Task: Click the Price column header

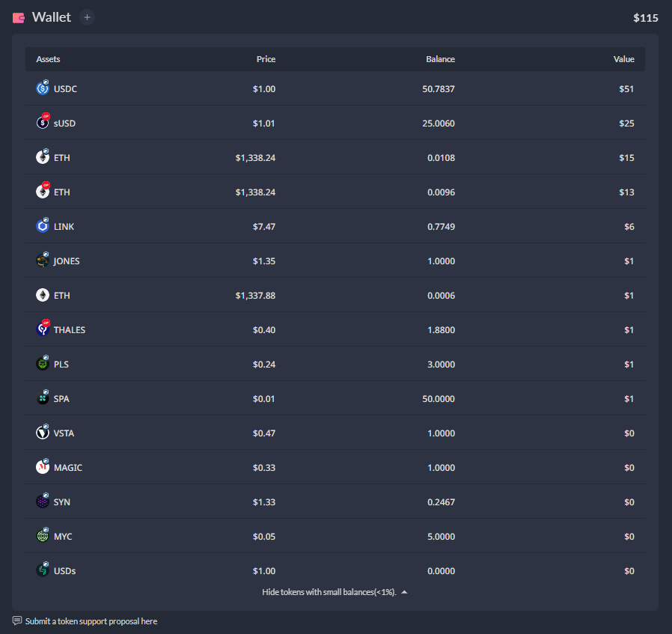Action: [266, 59]
